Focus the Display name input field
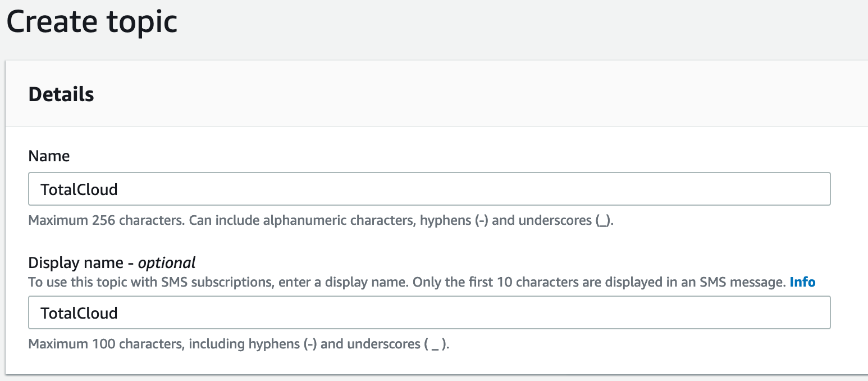 pyautogui.click(x=430, y=312)
